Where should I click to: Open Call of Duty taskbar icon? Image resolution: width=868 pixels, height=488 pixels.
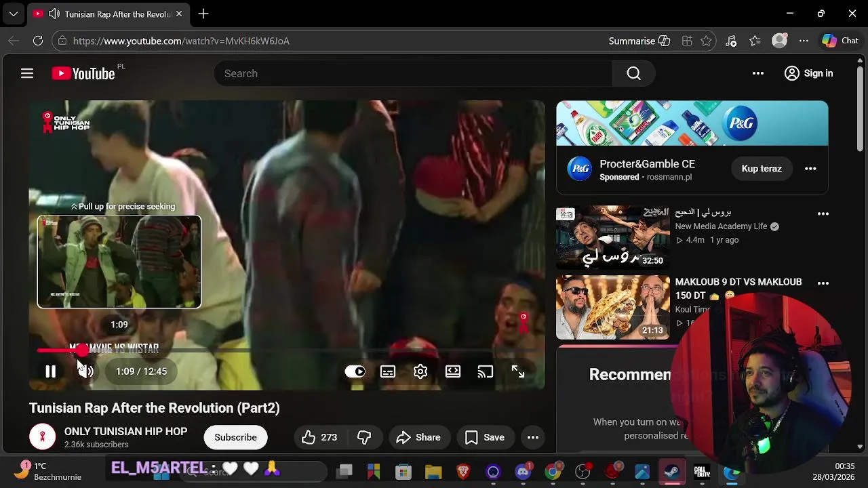(702, 471)
